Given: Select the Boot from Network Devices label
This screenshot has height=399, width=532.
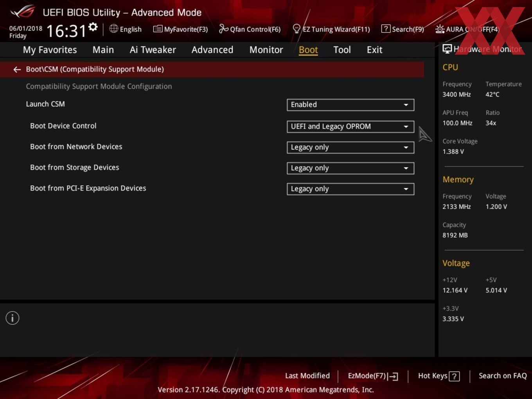Looking at the screenshot, I should click(x=76, y=147).
